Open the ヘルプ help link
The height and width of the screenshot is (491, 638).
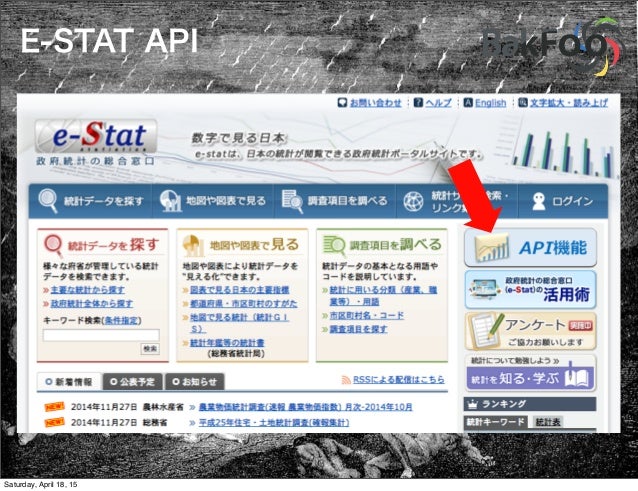click(438, 103)
